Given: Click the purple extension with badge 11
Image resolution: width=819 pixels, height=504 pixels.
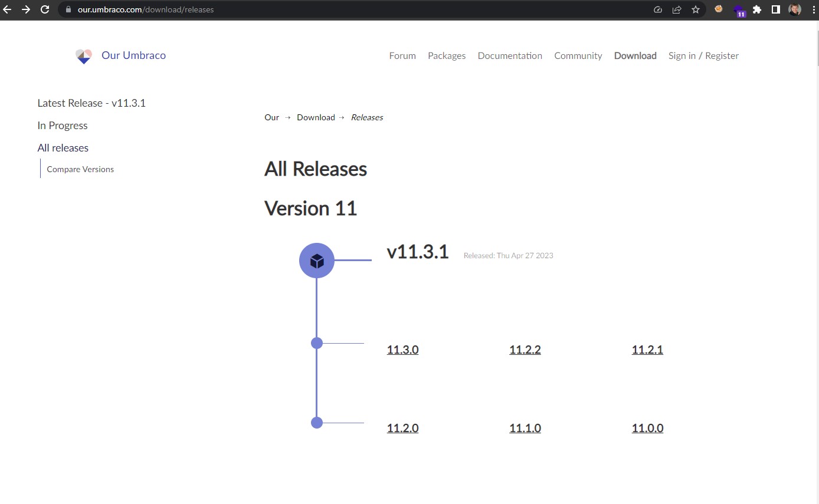Looking at the screenshot, I should click(739, 10).
